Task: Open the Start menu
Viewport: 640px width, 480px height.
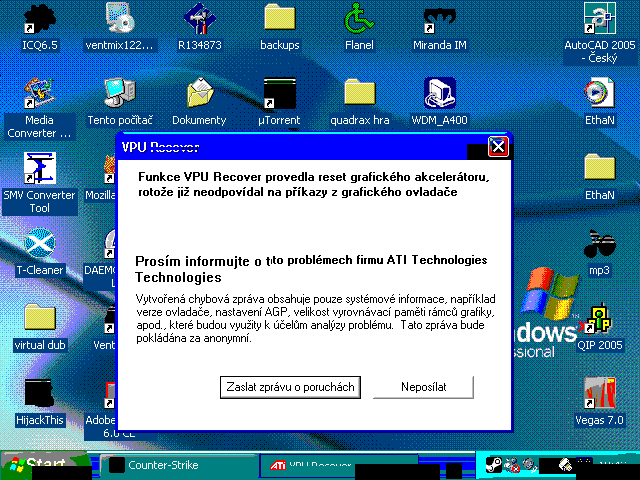Action: [45, 465]
